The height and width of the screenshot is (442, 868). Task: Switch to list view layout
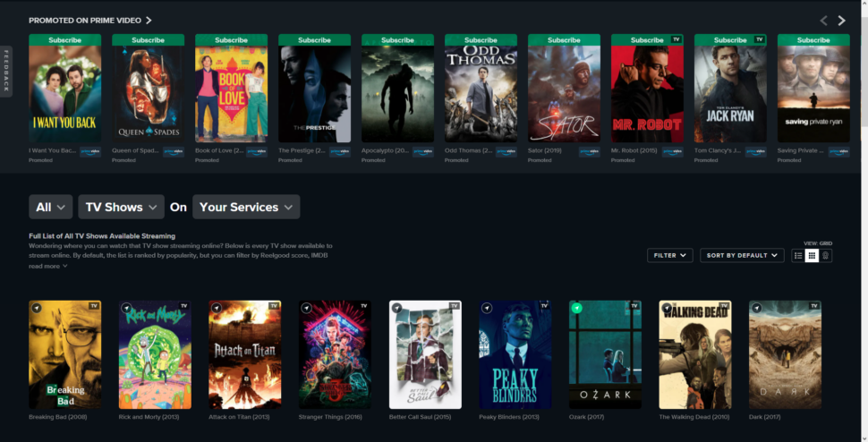[x=797, y=256]
